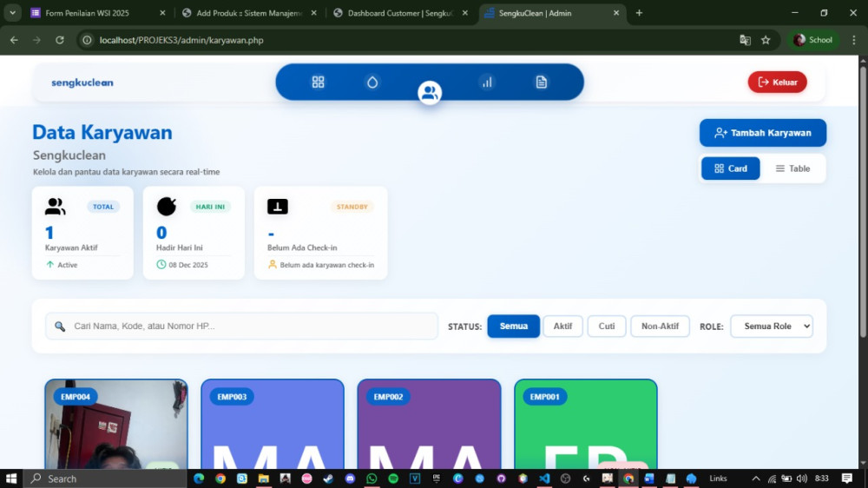Click the water droplet nav icon
868x488 pixels.
point(372,82)
